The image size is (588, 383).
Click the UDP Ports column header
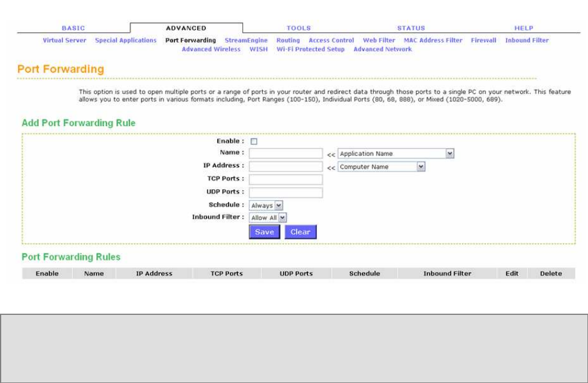[296, 273]
